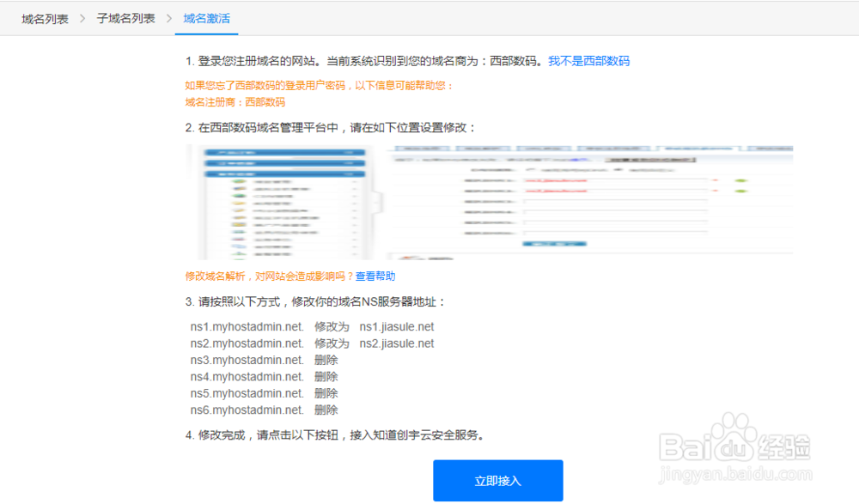Open the 查看帮助 link
Image resolution: width=859 pixels, height=504 pixels.
(375, 276)
